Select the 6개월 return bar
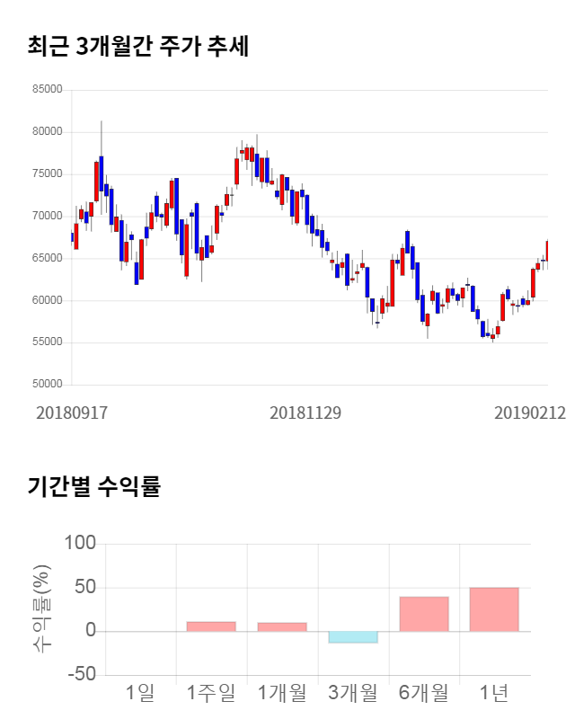This screenshot has height=728, width=575. tap(423, 614)
